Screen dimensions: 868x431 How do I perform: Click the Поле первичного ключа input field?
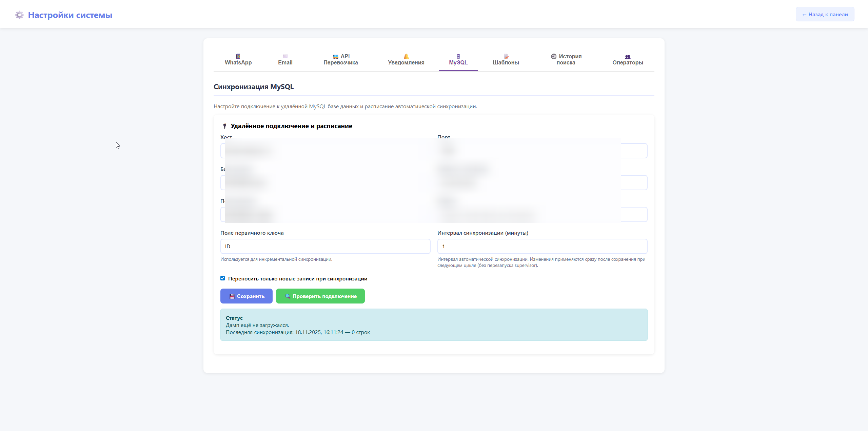[325, 246]
